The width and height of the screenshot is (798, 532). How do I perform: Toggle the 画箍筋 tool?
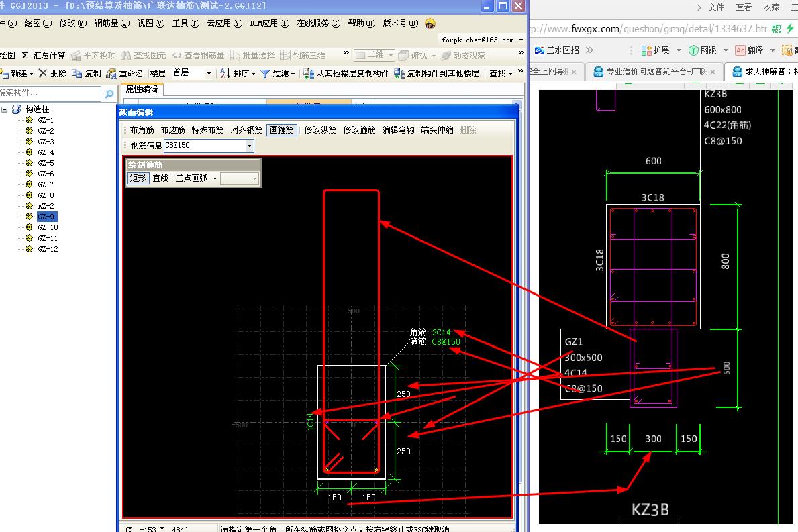click(x=282, y=130)
